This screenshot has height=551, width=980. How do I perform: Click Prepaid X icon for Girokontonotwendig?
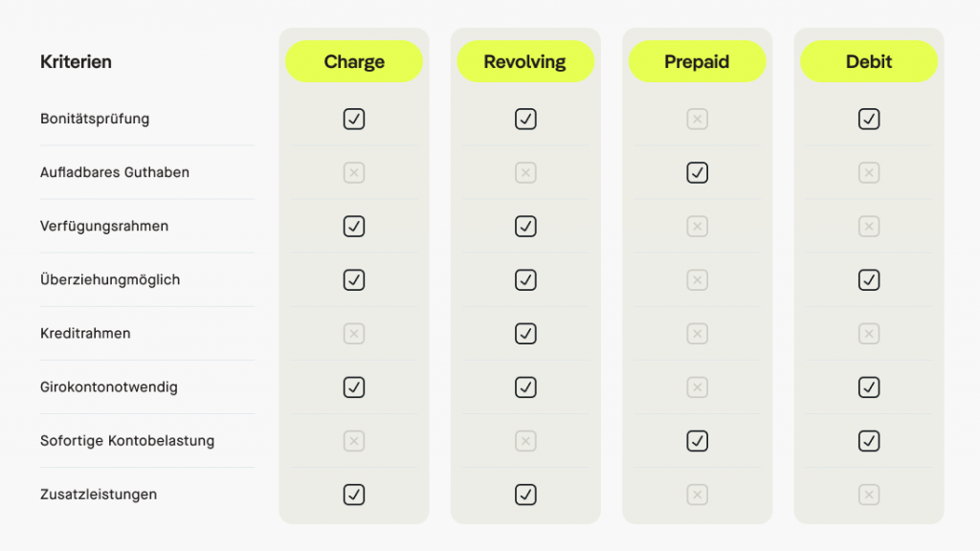(x=697, y=387)
